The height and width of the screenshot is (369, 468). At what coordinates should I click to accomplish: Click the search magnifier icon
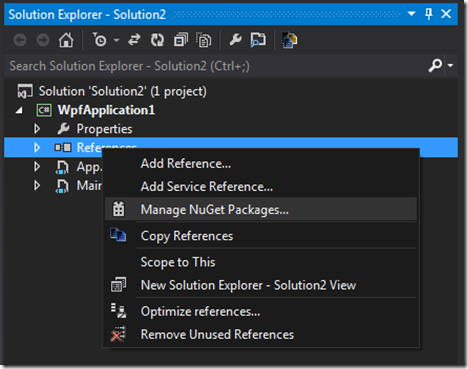(x=435, y=66)
